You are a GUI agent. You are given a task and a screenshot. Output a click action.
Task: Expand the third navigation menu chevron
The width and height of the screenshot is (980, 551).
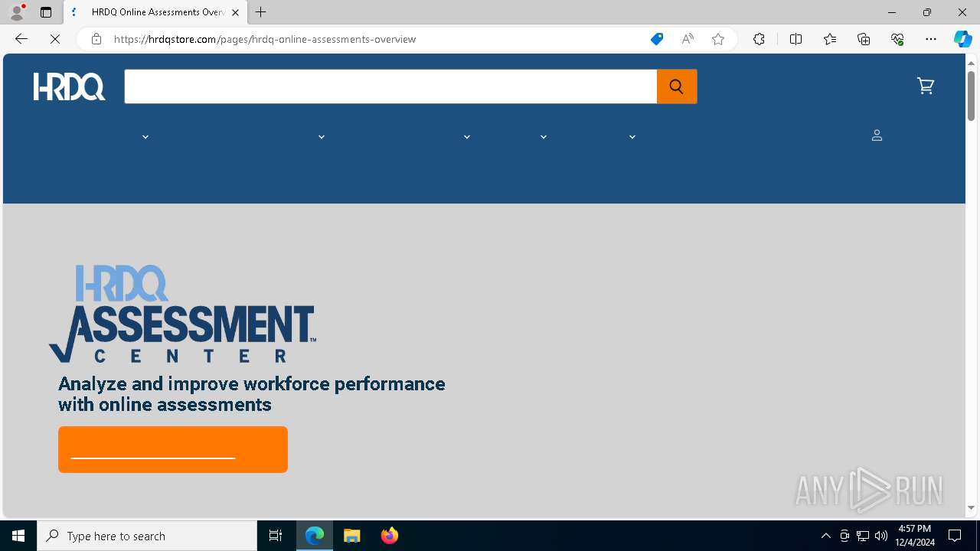tap(467, 137)
